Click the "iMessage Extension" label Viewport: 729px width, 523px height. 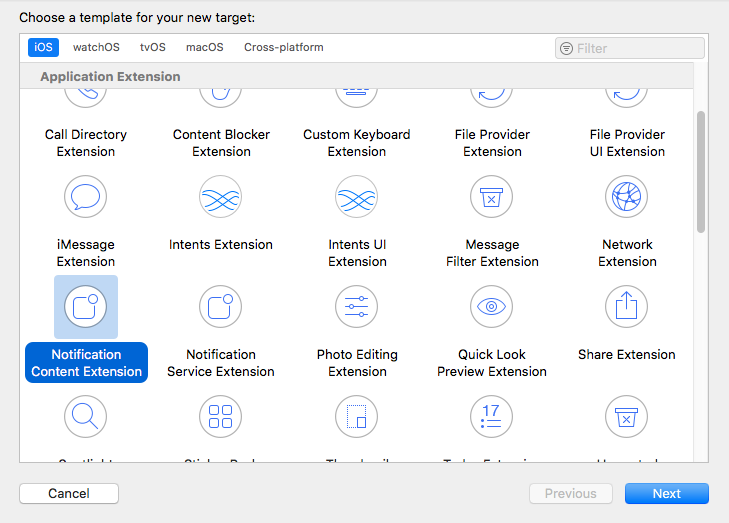click(x=86, y=253)
